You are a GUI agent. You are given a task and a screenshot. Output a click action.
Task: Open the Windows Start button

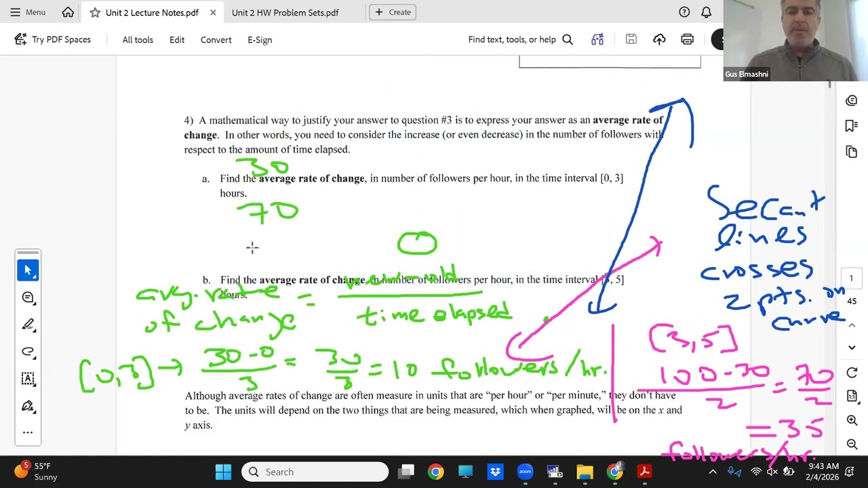pos(223,472)
